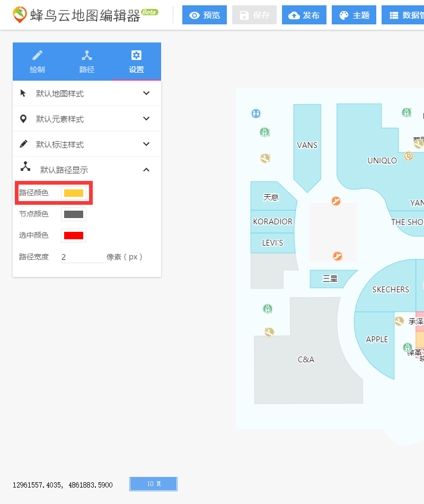Switch to the 绘制 tab
The width and height of the screenshot is (424, 504).
(x=37, y=62)
